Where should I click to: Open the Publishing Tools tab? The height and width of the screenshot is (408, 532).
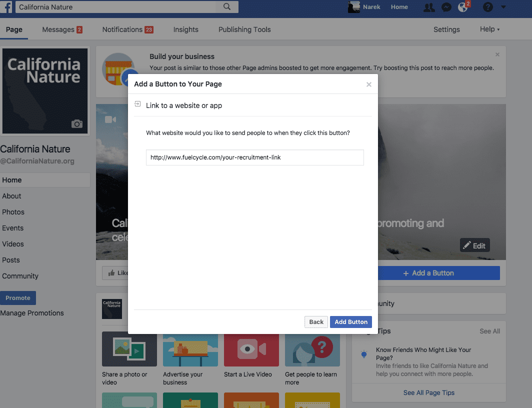244,29
